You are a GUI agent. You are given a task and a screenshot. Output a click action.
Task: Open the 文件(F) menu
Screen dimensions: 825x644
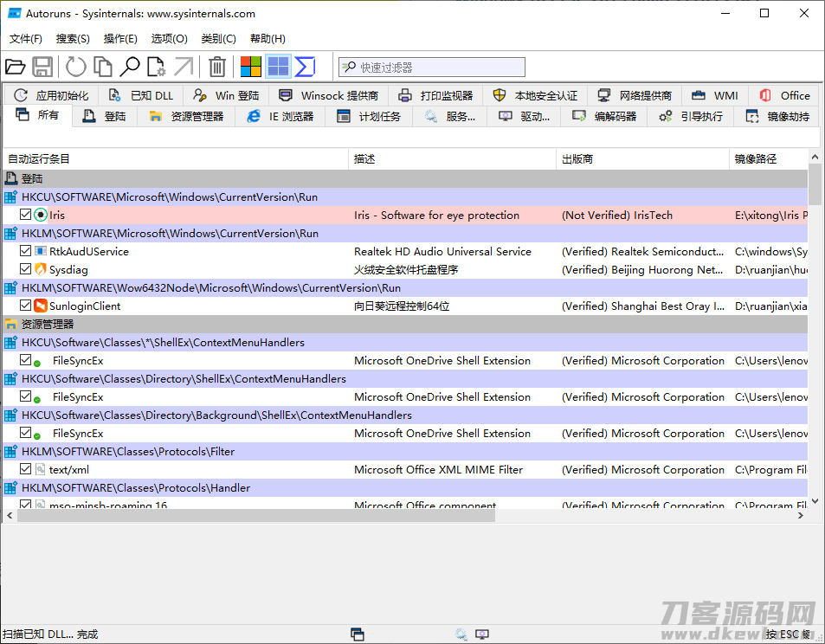(x=25, y=38)
